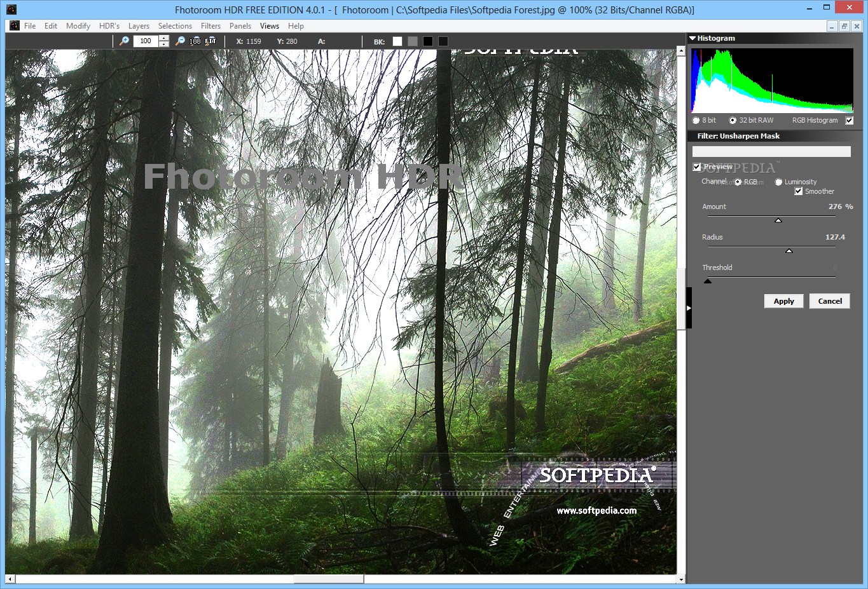Apply the Unsharpen Mask filter
The image size is (868, 589).
[x=783, y=301]
